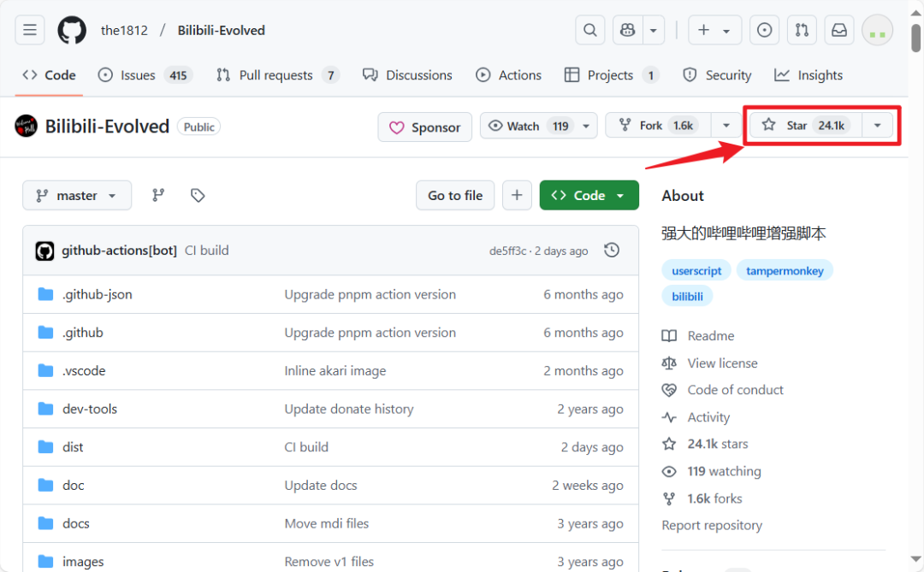Image resolution: width=924 pixels, height=572 pixels.
Task: Click the add file plus button
Action: pos(517,195)
